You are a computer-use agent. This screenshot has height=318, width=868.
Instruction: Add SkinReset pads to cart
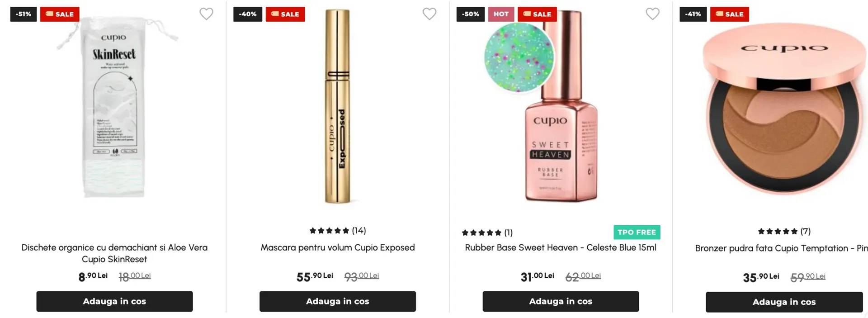(x=114, y=301)
